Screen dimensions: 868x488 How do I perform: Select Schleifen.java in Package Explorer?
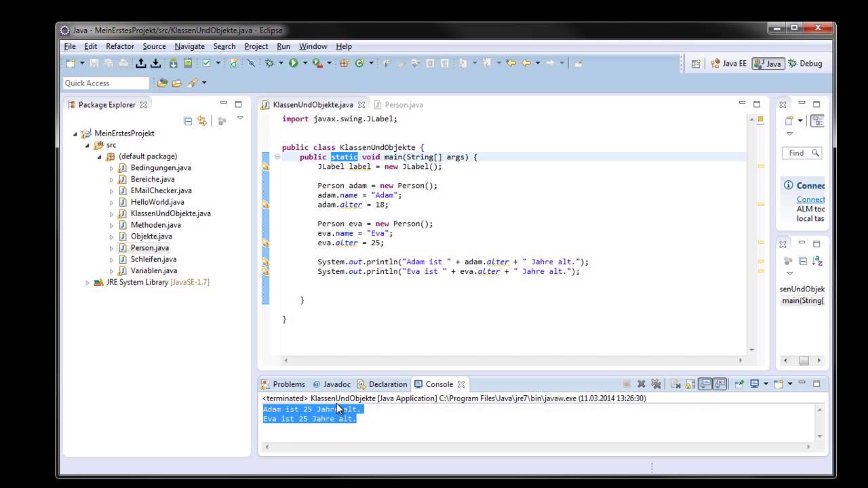(x=153, y=260)
